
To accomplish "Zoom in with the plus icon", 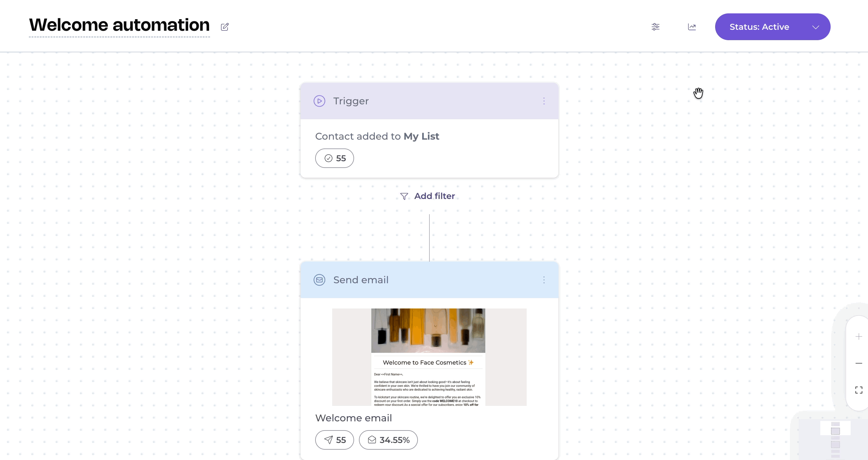I will click(x=859, y=336).
